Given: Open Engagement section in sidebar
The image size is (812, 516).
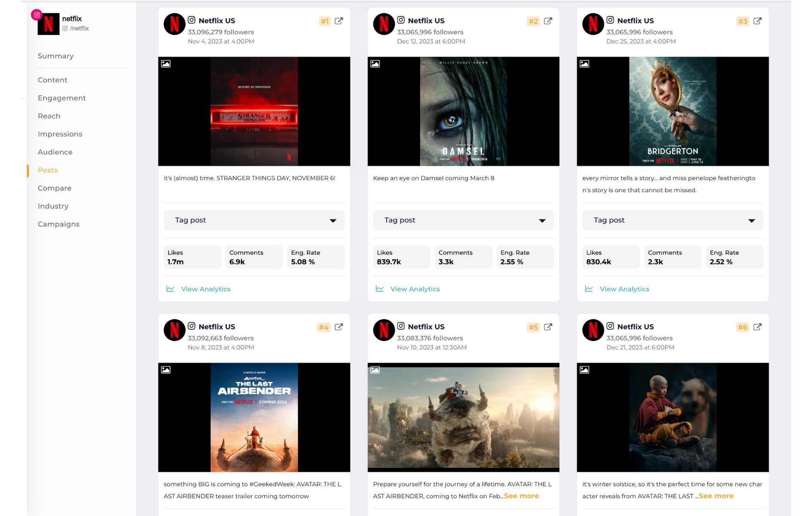Looking at the screenshot, I should pyautogui.click(x=62, y=98).
